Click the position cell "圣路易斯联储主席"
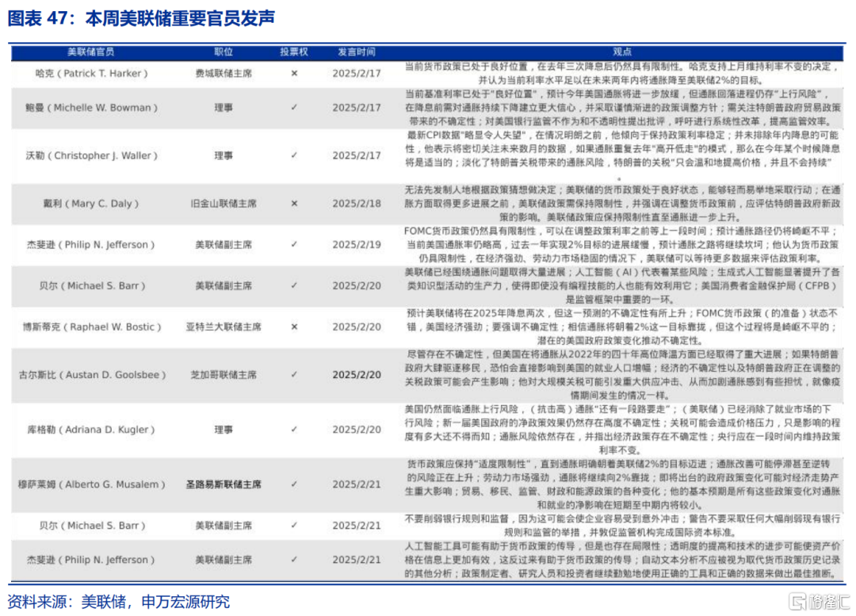Image resolution: width=856 pixels, height=616 pixels. (224, 484)
